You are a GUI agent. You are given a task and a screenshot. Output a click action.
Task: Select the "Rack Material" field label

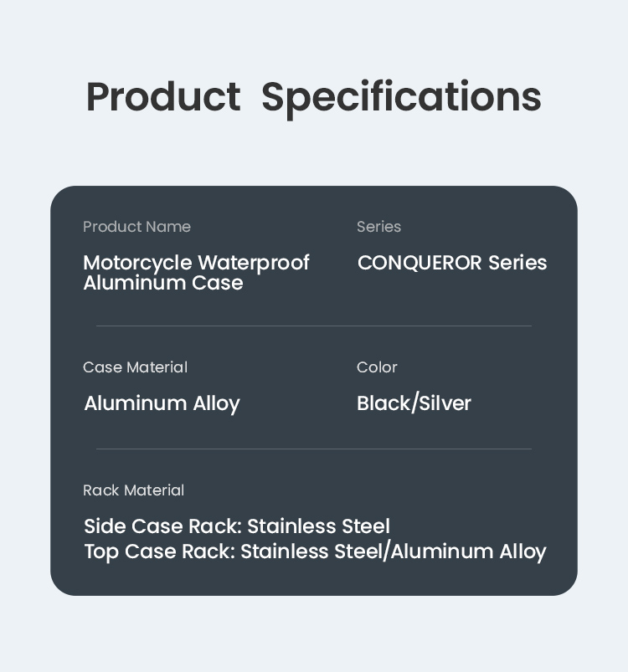133,490
